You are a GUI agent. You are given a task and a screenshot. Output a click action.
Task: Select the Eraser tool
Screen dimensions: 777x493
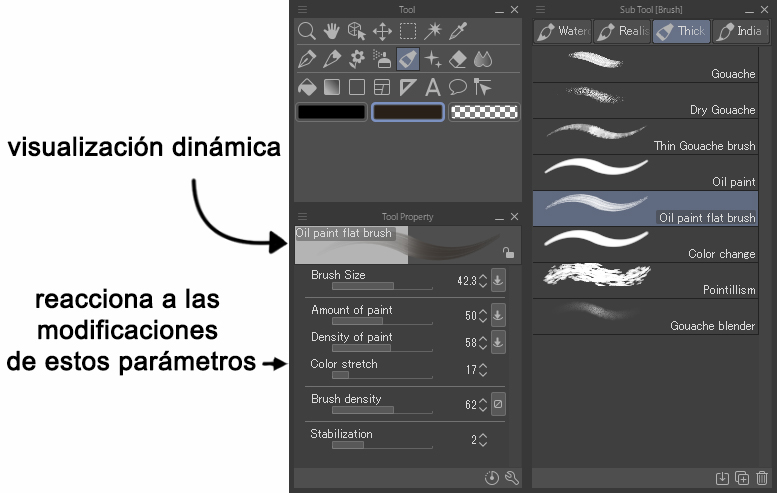coord(459,59)
